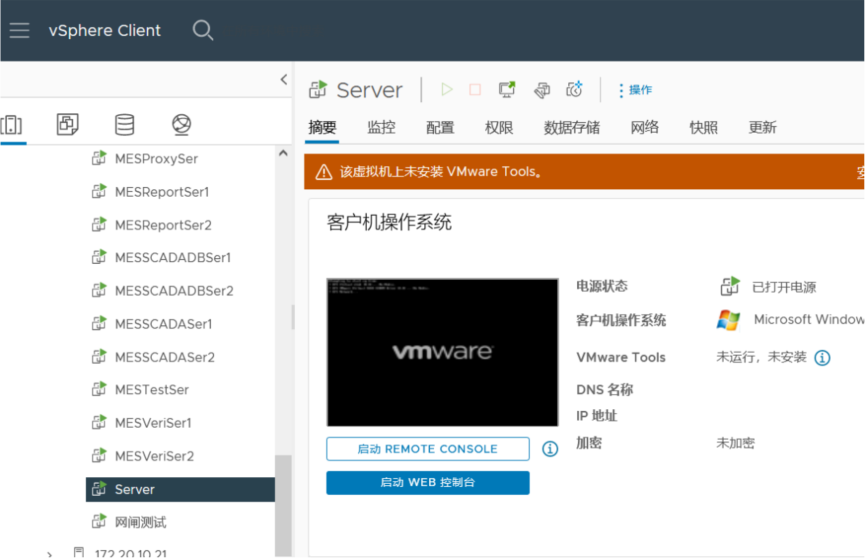The height and width of the screenshot is (558, 866).
Task: Click the Launch Console toolbar icon
Action: click(x=507, y=90)
